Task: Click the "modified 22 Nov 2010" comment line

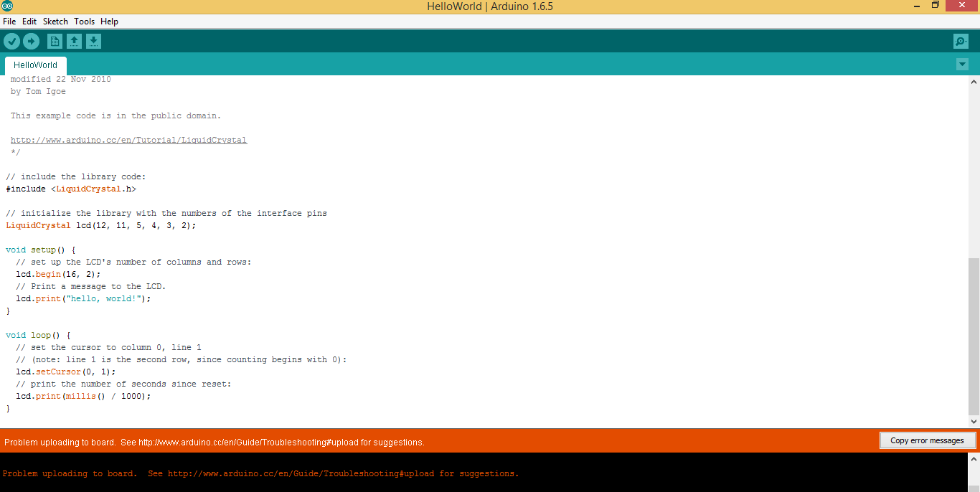Action: (x=60, y=79)
